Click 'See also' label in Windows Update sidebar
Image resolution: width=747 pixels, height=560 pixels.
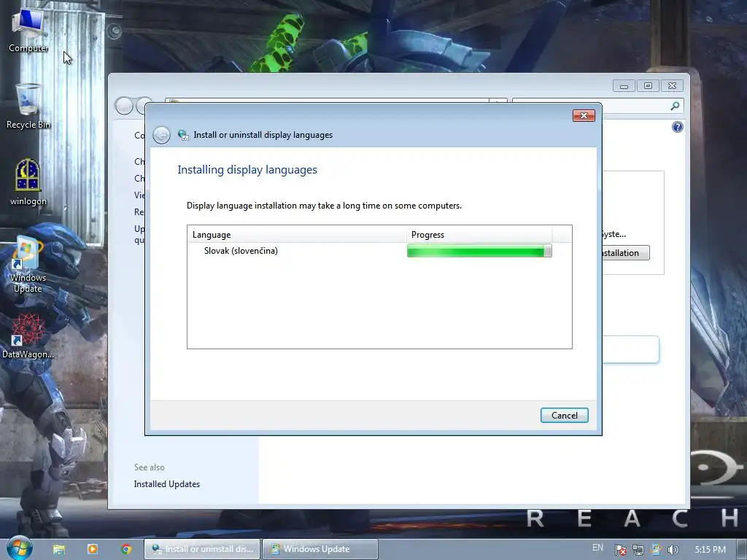(149, 467)
